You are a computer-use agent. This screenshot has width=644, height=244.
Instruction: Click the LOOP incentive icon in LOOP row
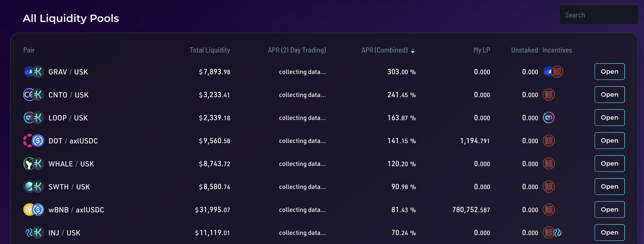549,118
